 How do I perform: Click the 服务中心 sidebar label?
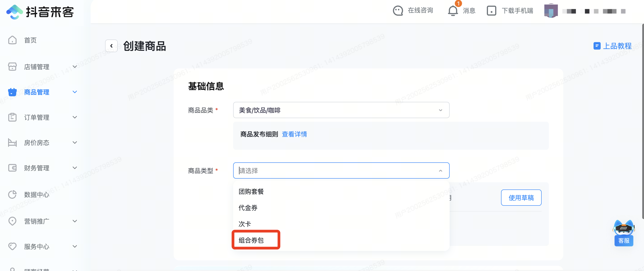click(x=37, y=246)
